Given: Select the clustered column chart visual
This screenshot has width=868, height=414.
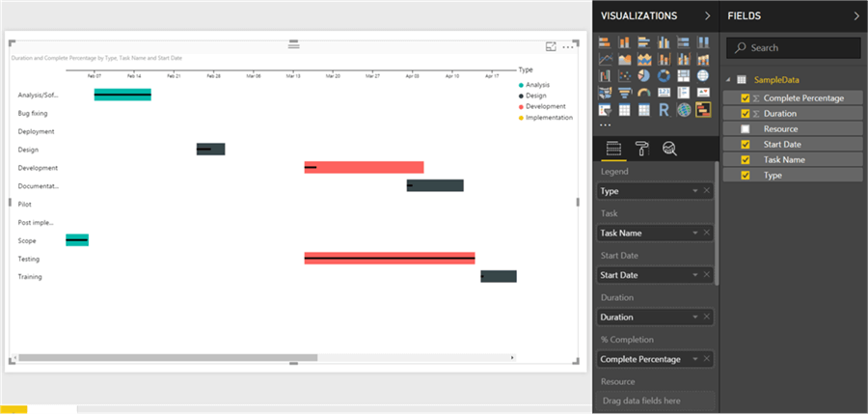Looking at the screenshot, I should tap(664, 42).
